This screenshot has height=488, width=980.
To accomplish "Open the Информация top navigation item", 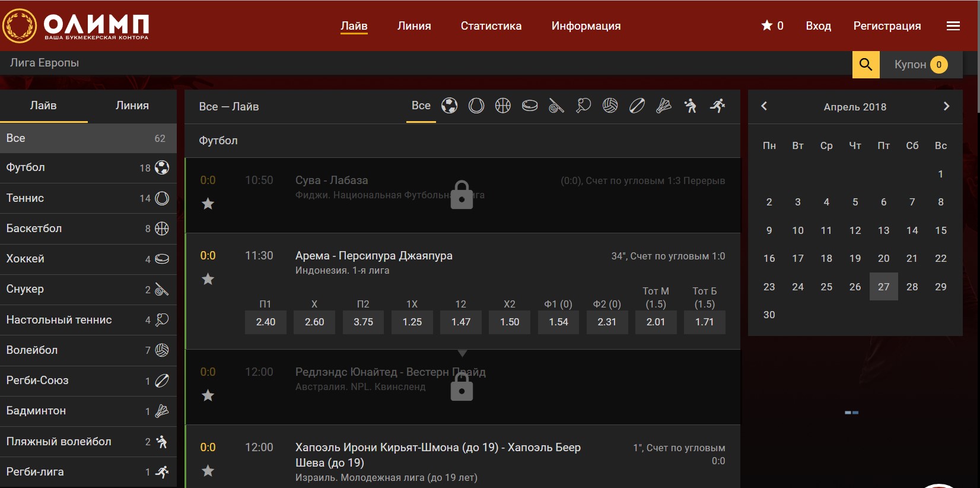I will [x=586, y=26].
